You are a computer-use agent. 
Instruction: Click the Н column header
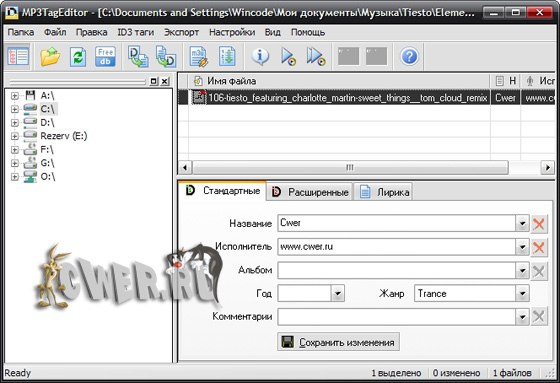click(506, 81)
